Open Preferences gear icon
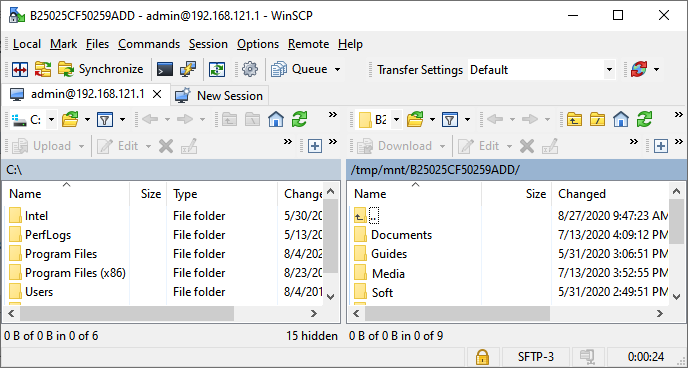 click(250, 69)
